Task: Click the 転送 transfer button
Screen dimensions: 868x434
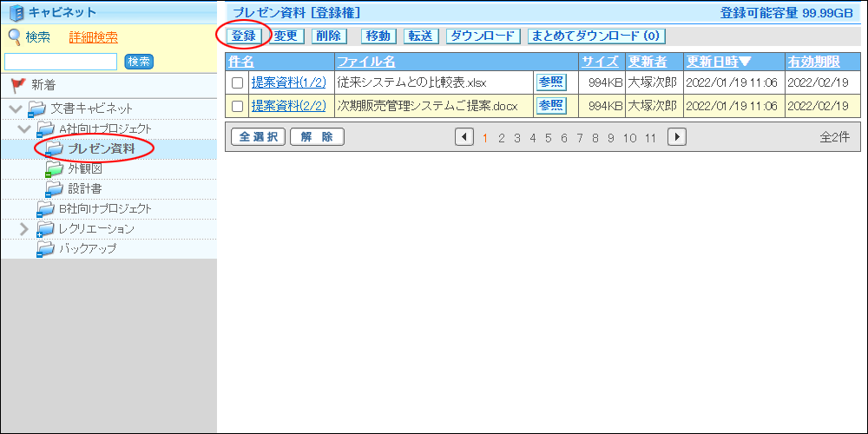Action: click(421, 36)
